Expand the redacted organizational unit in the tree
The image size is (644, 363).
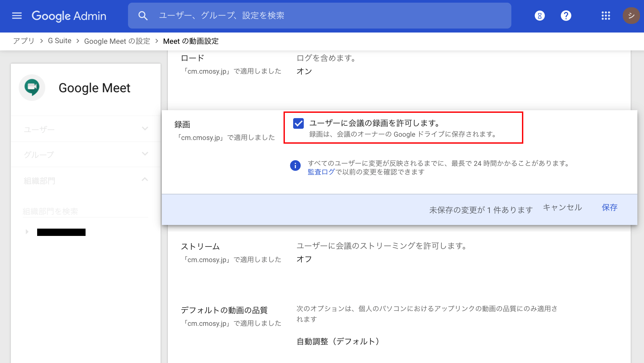point(27,232)
